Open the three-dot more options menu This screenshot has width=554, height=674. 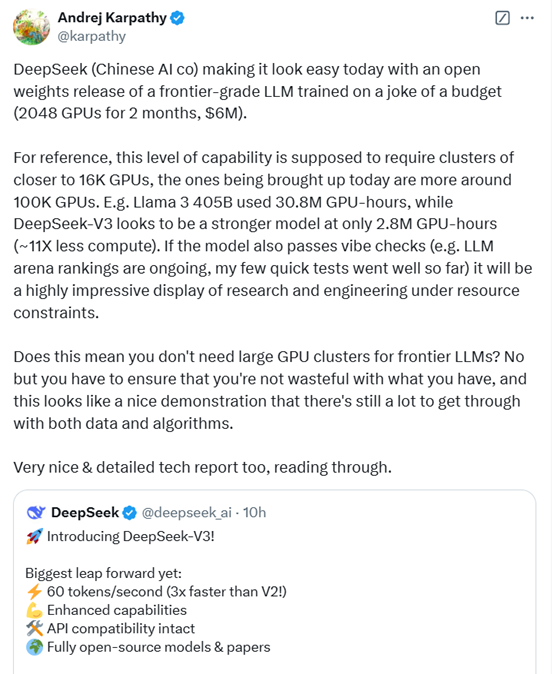point(527,18)
